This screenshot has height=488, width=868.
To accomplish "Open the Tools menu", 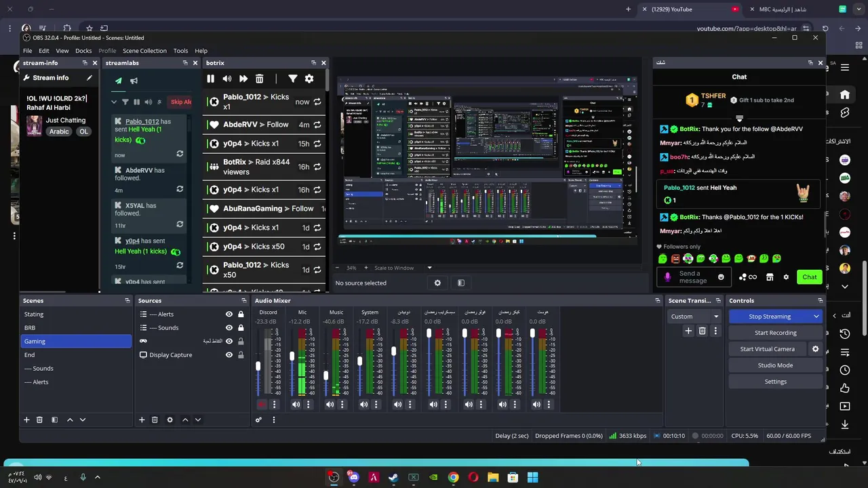I will (180, 51).
